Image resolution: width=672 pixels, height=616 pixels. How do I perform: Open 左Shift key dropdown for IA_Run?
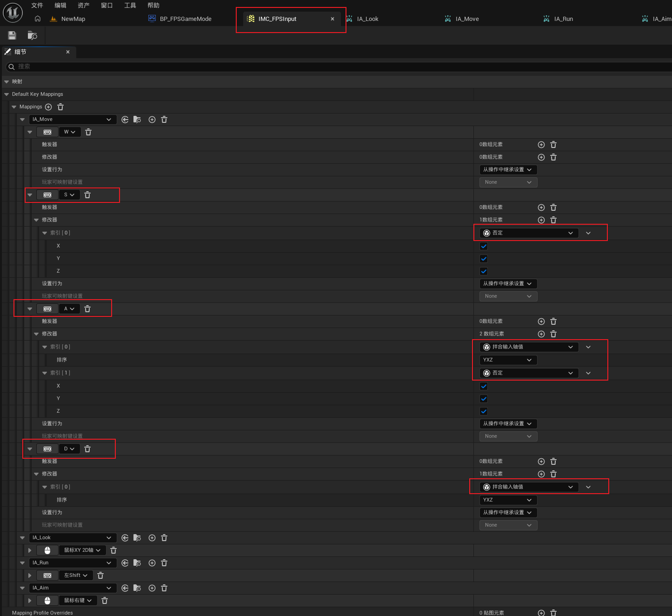(76, 576)
